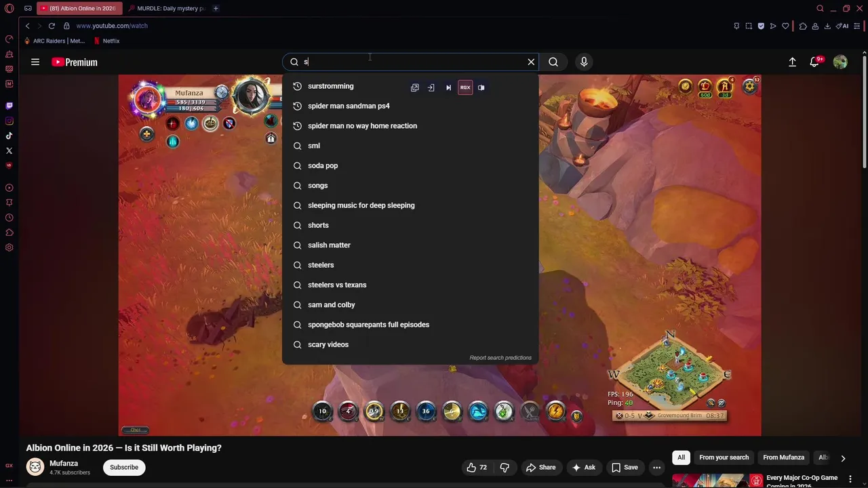Viewport: 868px width, 488px height.
Task: Pick the 'scary videos' suggestion
Action: 410,344
